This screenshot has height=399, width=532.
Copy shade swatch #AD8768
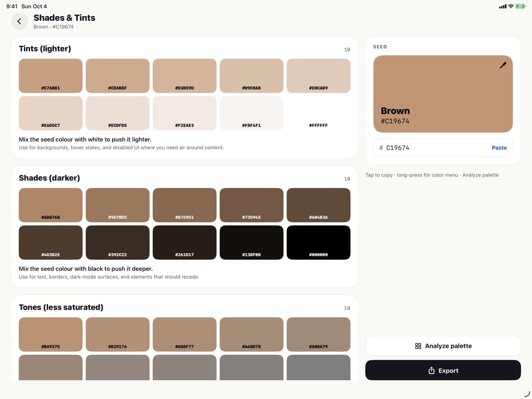[51, 205]
